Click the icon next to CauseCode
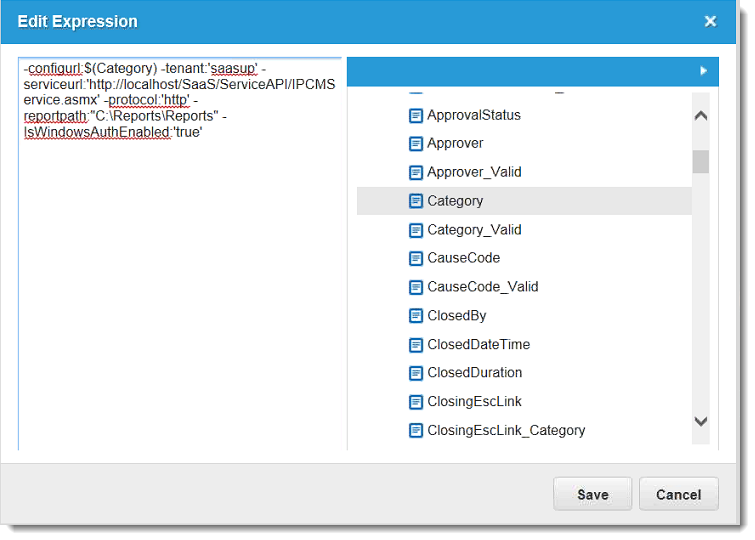755x540 pixels. [416, 258]
